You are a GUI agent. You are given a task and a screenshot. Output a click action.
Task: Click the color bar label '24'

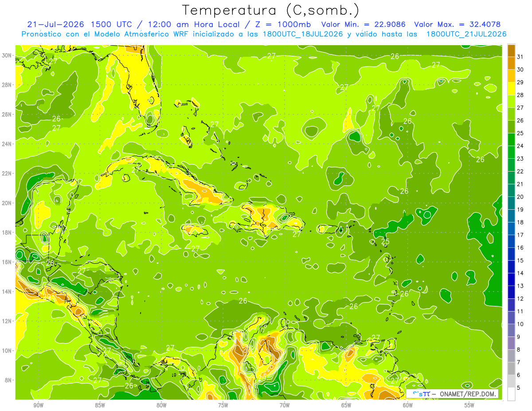[x=520, y=146]
